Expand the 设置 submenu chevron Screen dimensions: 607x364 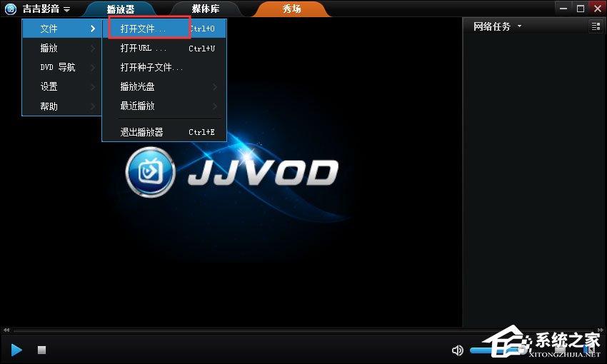point(93,86)
